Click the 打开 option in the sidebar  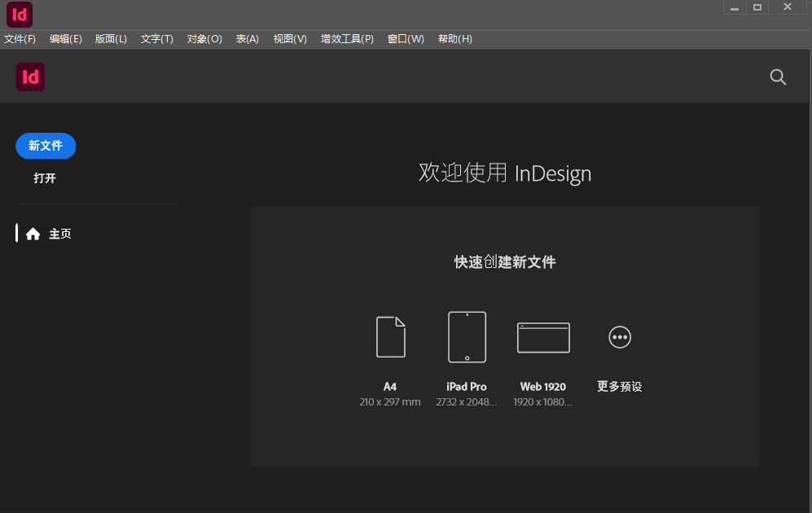(x=44, y=178)
